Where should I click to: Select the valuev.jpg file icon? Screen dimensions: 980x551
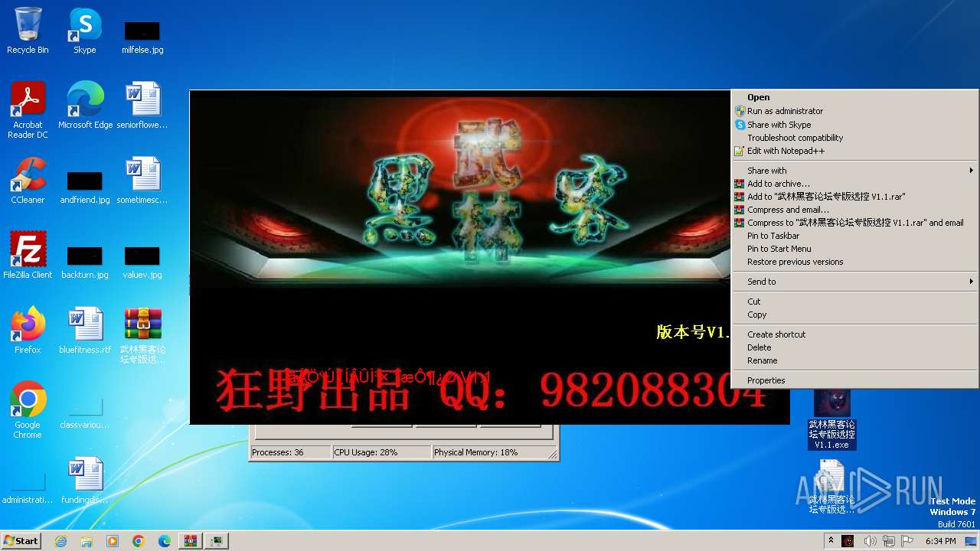click(142, 262)
